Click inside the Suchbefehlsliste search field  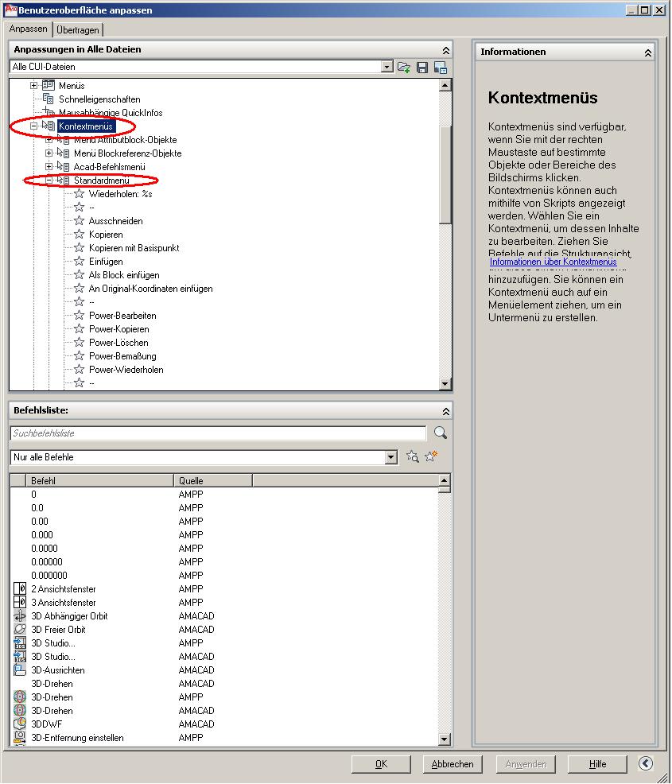[218, 433]
